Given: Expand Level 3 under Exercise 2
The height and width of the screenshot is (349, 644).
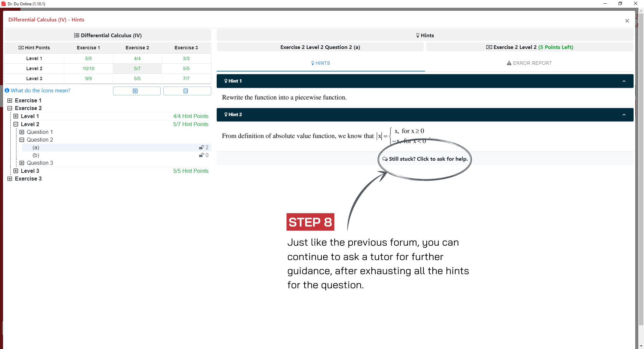Looking at the screenshot, I should pos(16,171).
